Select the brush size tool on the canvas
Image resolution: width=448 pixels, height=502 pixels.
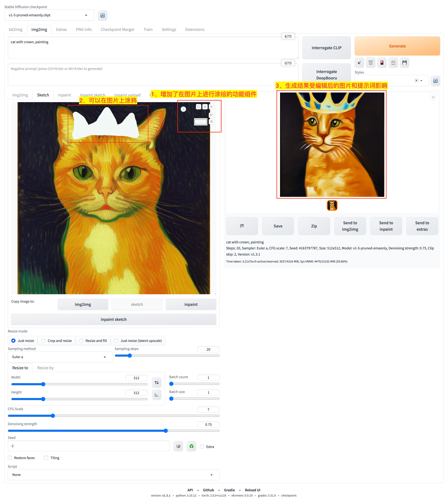point(211,115)
